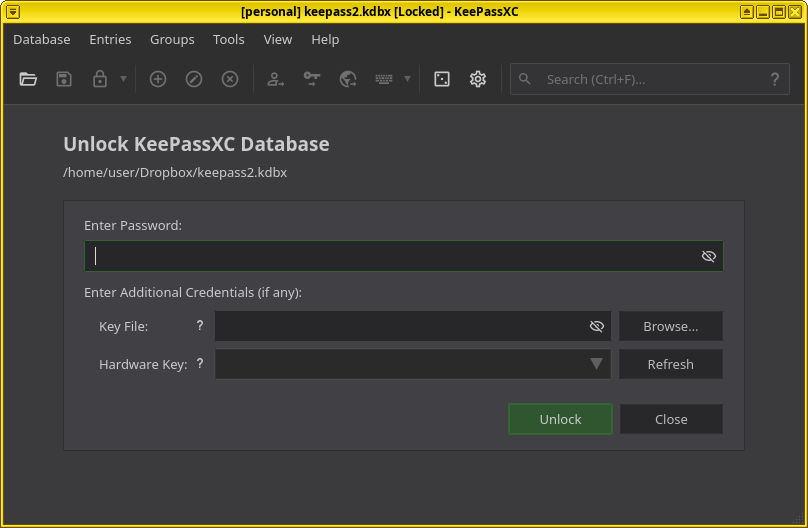The height and width of the screenshot is (528, 808).
Task: Open the password generator dice icon
Action: (x=442, y=79)
